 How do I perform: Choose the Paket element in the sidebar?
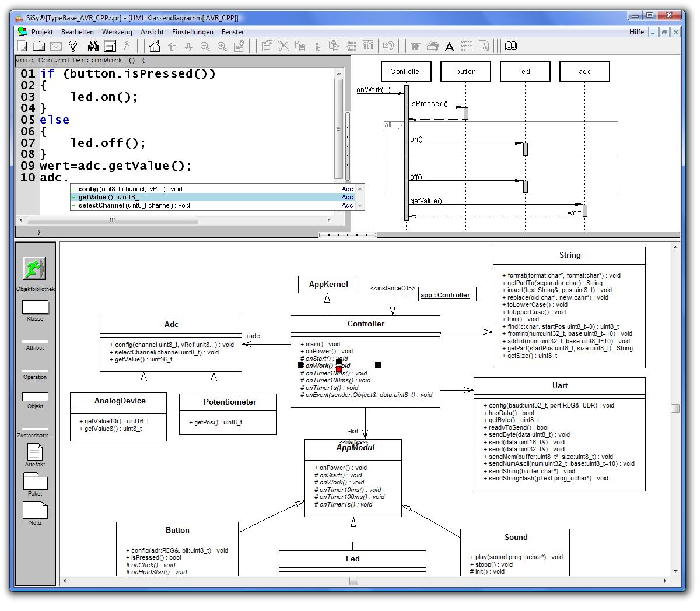pos(35,481)
